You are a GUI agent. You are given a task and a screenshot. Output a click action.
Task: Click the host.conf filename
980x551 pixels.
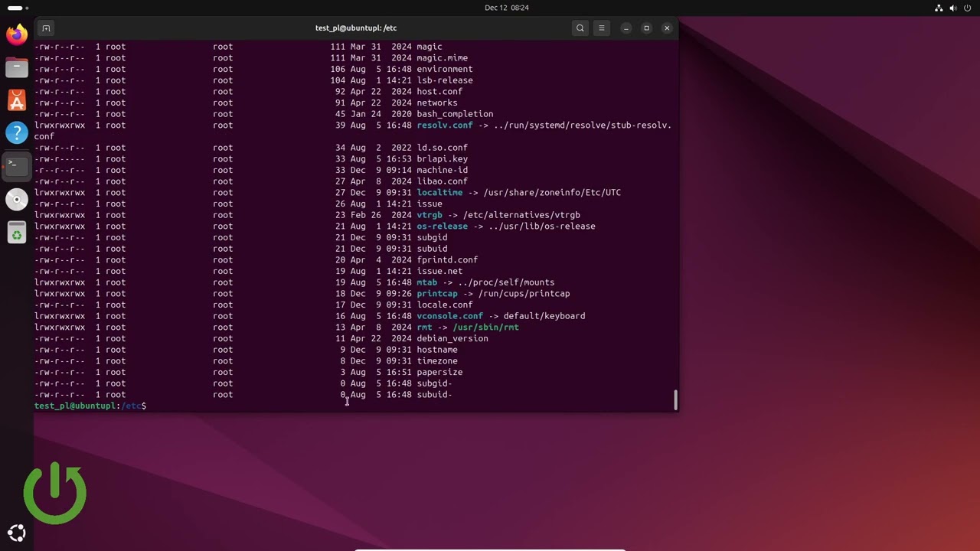439,92
